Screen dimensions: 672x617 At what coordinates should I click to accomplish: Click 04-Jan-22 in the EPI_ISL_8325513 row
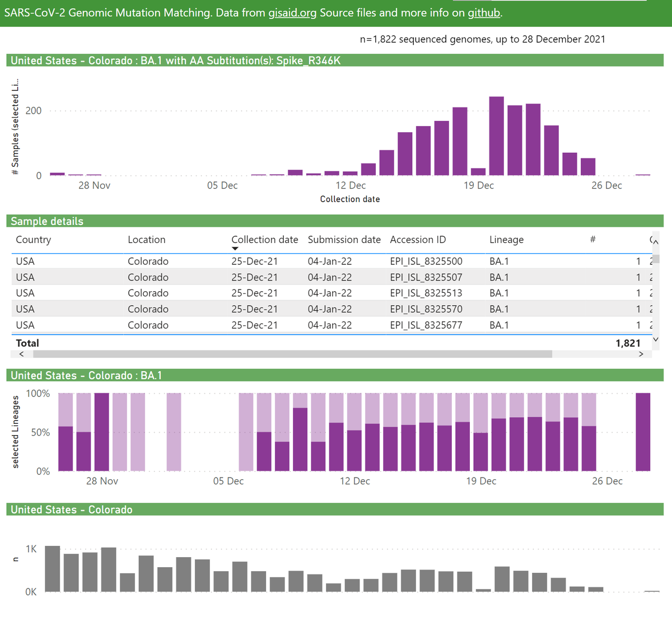coord(330,293)
